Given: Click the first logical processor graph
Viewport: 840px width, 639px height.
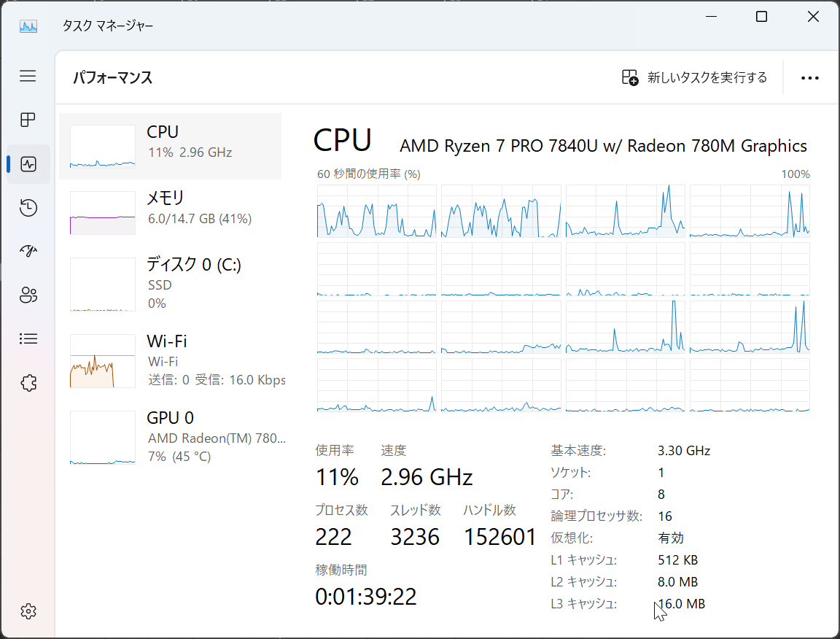Looking at the screenshot, I should 376,211.
